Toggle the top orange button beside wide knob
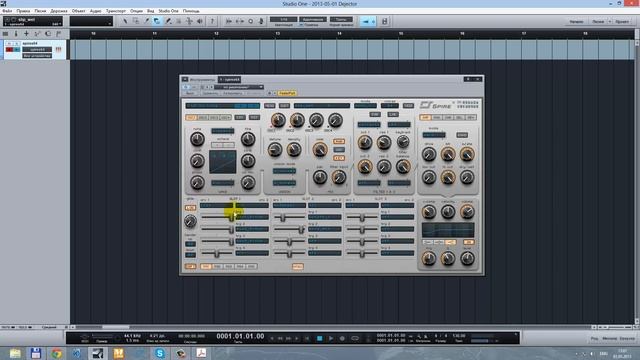This screenshot has height=360, width=640. coord(339,141)
